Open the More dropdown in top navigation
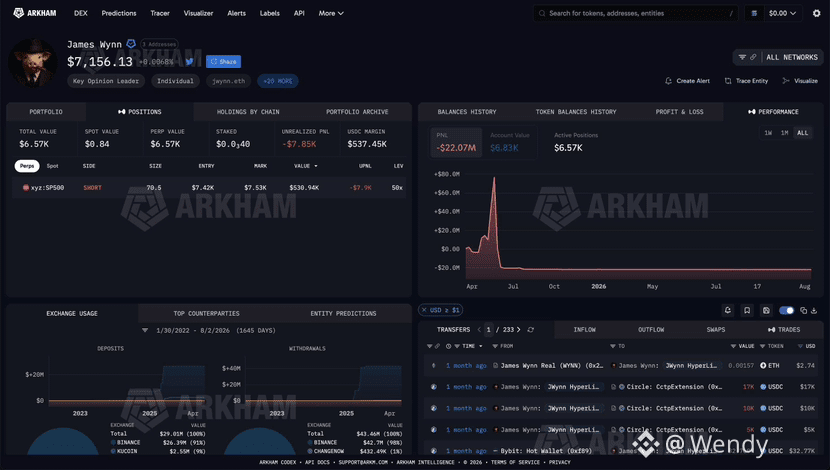The width and height of the screenshot is (830, 470). tap(331, 13)
